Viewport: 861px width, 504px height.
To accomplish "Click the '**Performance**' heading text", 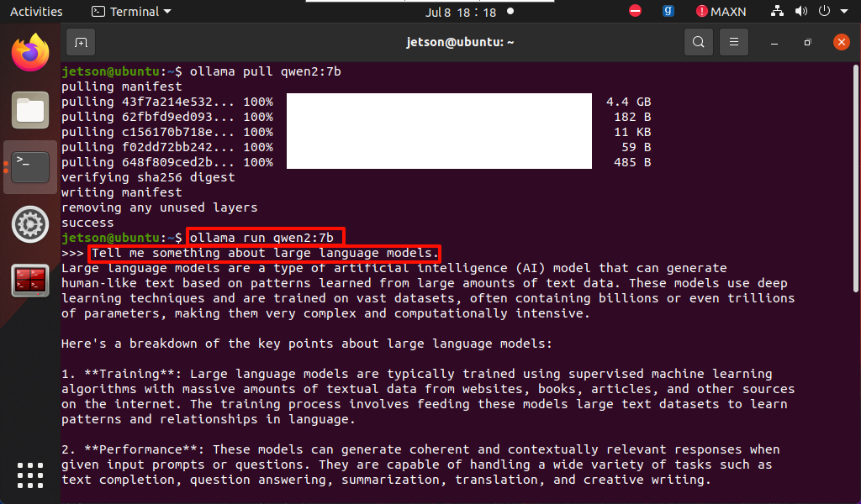I will coord(145,449).
